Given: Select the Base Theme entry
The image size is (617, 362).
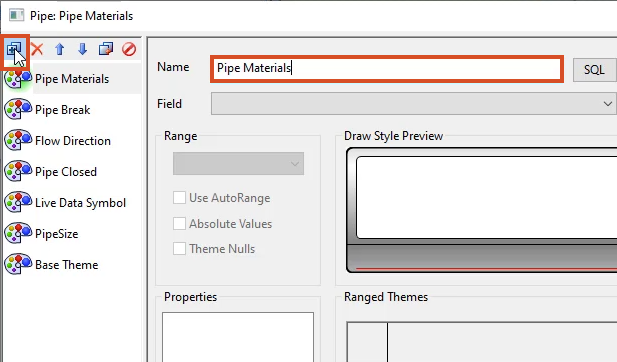Looking at the screenshot, I should pos(67,265).
